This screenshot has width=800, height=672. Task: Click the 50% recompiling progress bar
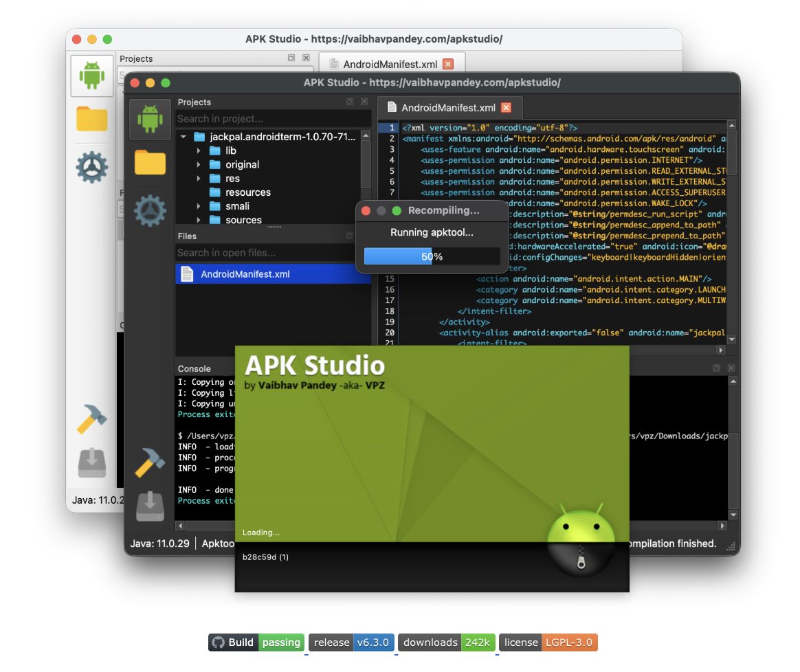(x=432, y=256)
